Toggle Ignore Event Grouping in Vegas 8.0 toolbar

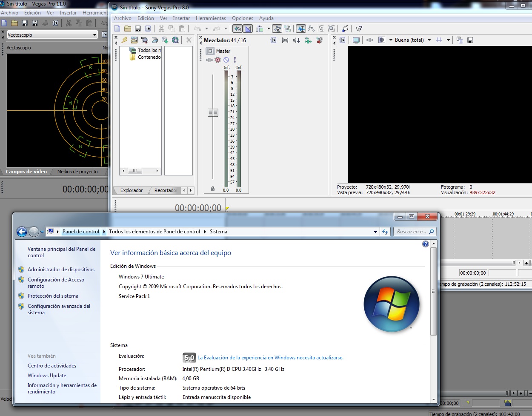[x=288, y=29]
